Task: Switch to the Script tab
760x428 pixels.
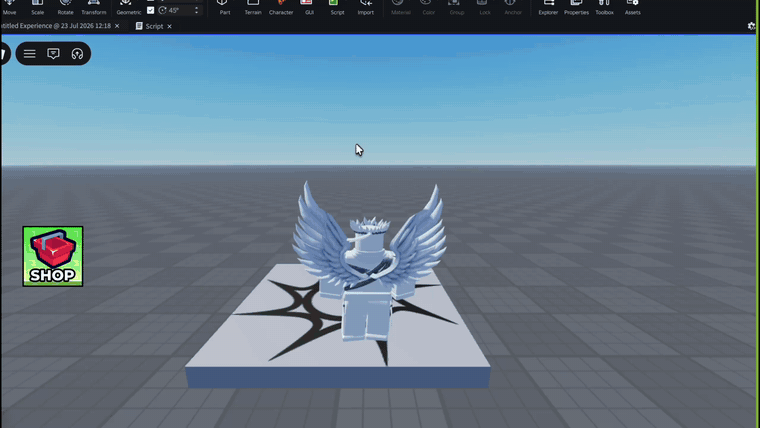Action: 150,26
